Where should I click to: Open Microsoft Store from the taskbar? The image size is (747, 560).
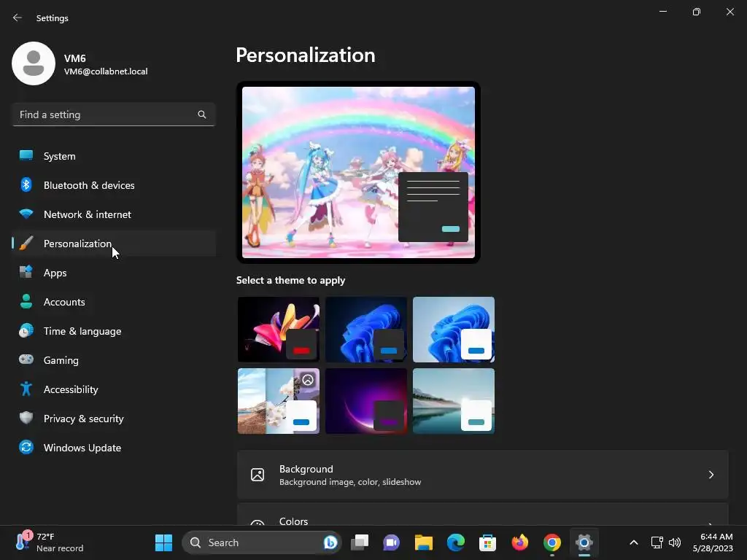(487, 542)
